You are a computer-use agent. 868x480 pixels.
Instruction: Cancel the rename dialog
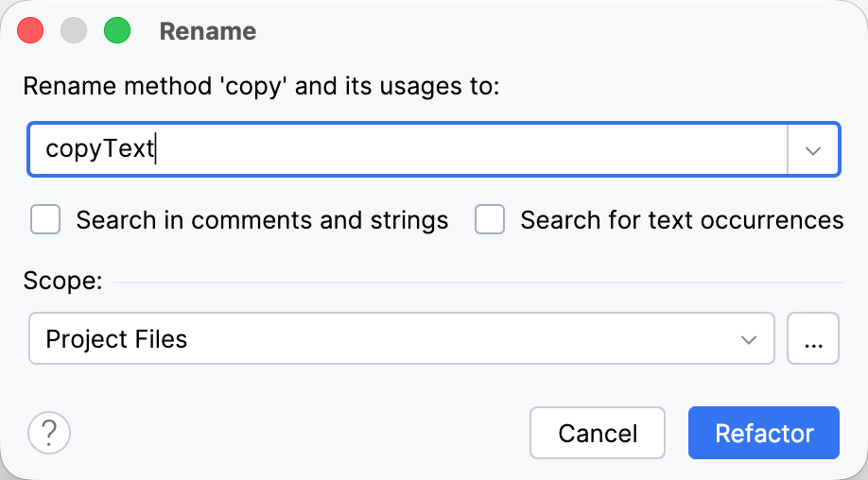[x=598, y=433]
